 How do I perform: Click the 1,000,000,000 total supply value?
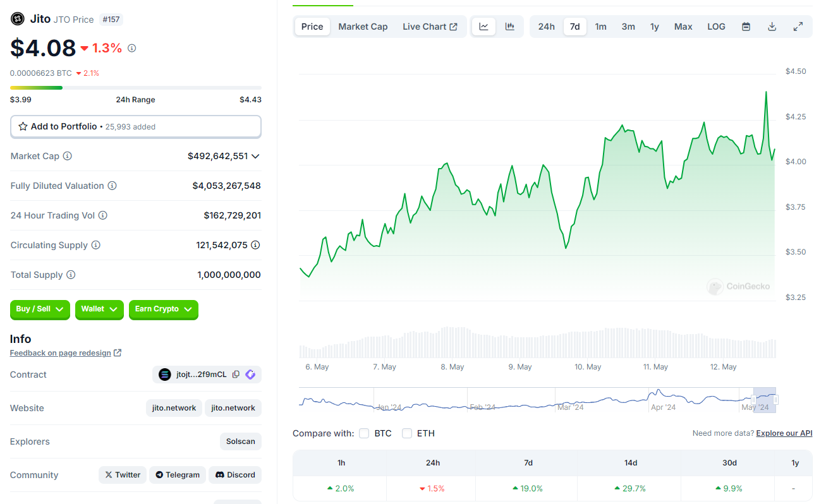click(x=229, y=275)
